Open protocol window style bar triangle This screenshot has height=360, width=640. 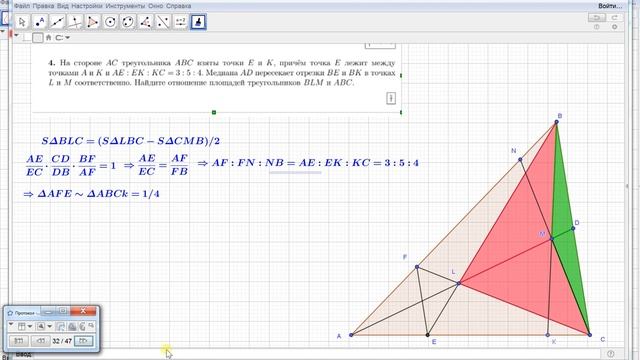point(11,325)
